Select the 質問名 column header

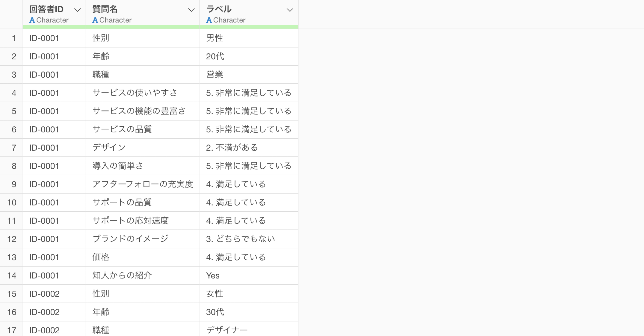click(x=105, y=9)
